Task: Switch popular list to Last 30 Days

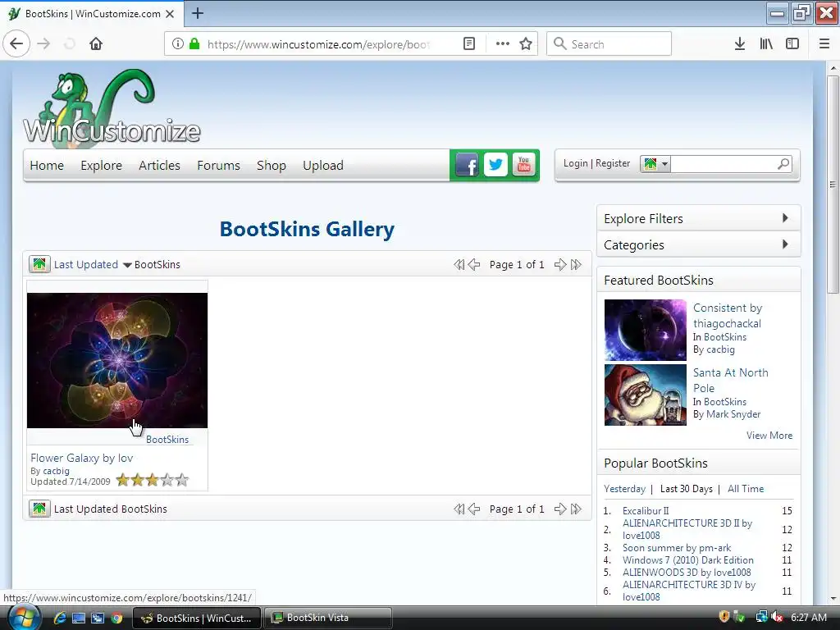Action: tap(687, 489)
